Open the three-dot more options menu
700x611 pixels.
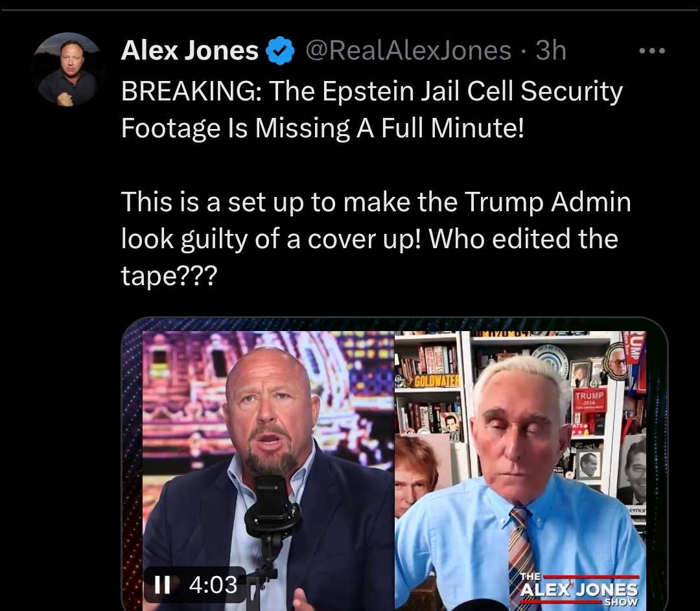(652, 51)
